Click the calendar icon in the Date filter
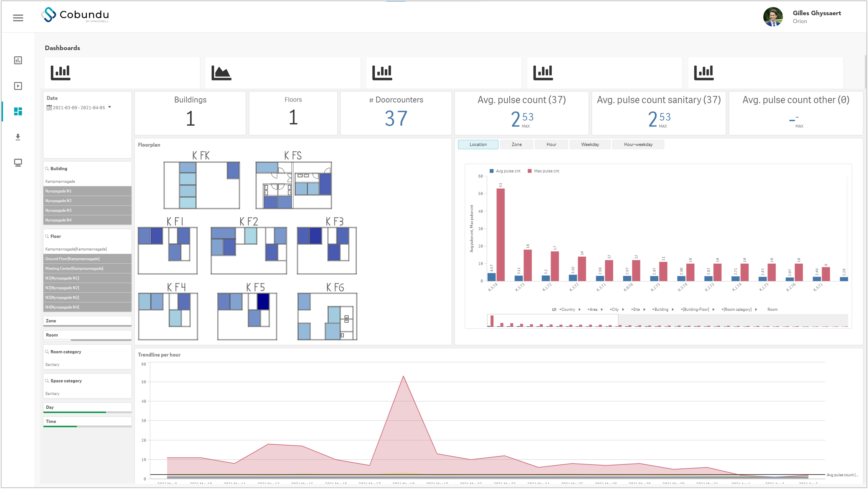This screenshot has width=868, height=489. 49,108
